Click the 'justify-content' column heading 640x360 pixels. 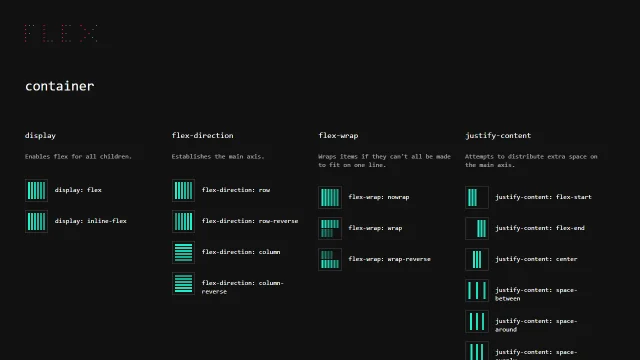pos(498,136)
